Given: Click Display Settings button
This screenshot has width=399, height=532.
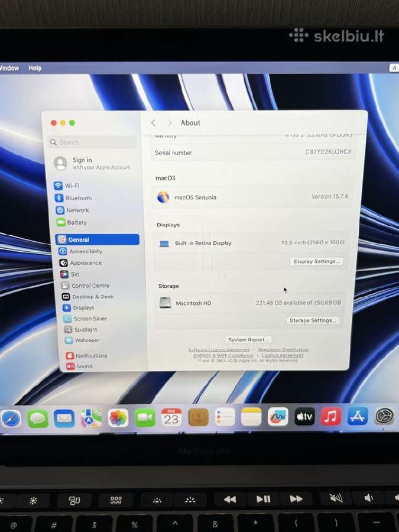Looking at the screenshot, I should (x=317, y=261).
